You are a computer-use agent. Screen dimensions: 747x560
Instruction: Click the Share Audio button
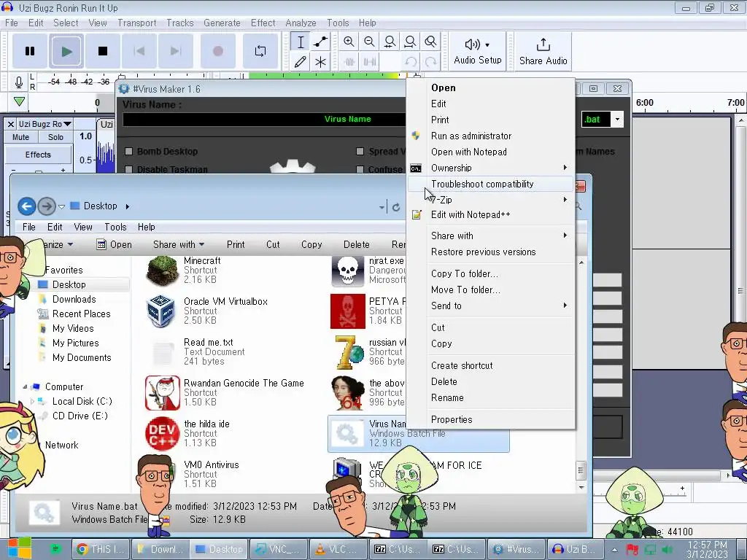(x=543, y=51)
